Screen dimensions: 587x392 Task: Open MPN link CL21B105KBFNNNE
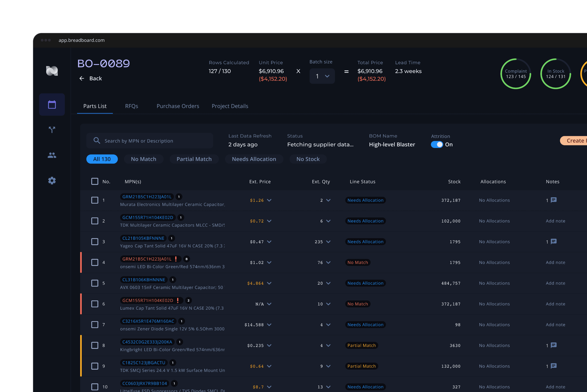(143, 238)
